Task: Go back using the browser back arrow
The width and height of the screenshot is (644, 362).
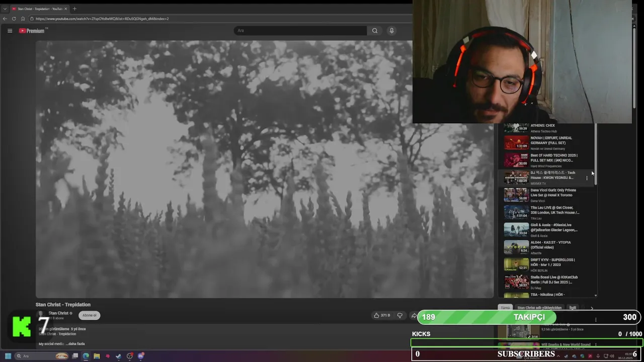Action: (5, 19)
